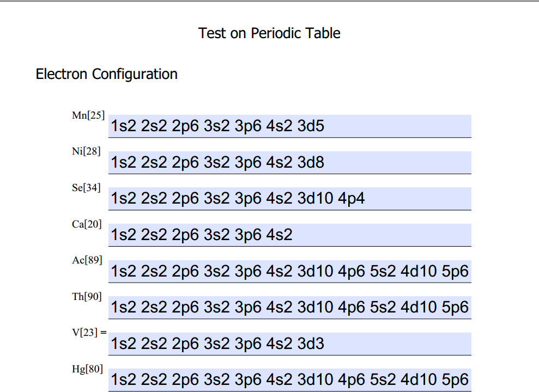Image resolution: width=539 pixels, height=392 pixels.
Task: Select the Ni[28] configuration input field
Action: [290, 162]
